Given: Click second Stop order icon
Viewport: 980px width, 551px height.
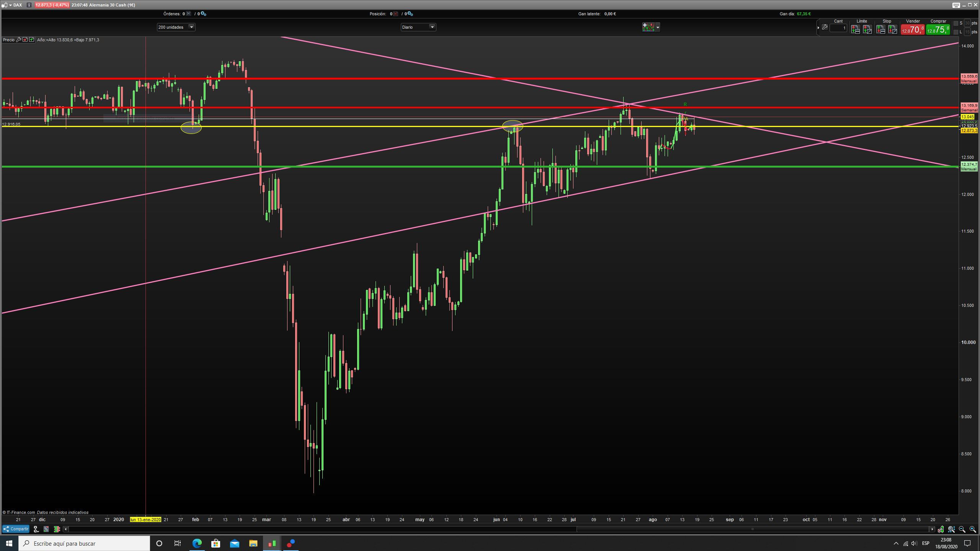Looking at the screenshot, I should 893,29.
